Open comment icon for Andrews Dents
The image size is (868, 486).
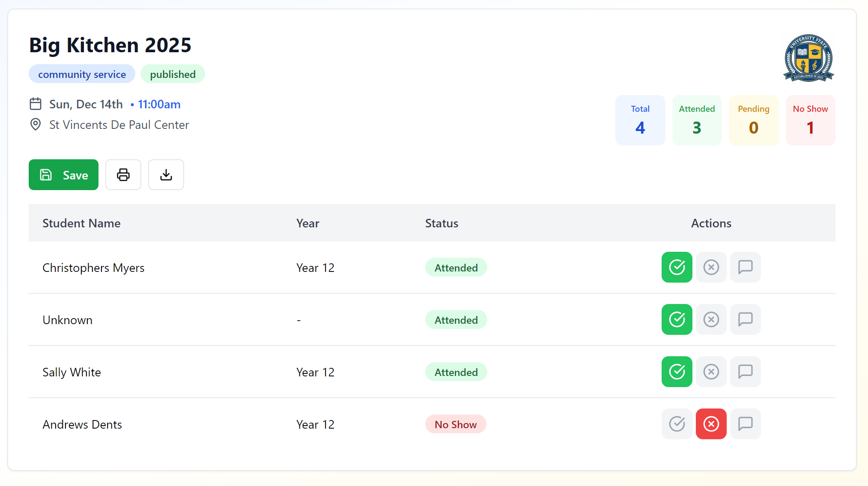[x=745, y=424]
